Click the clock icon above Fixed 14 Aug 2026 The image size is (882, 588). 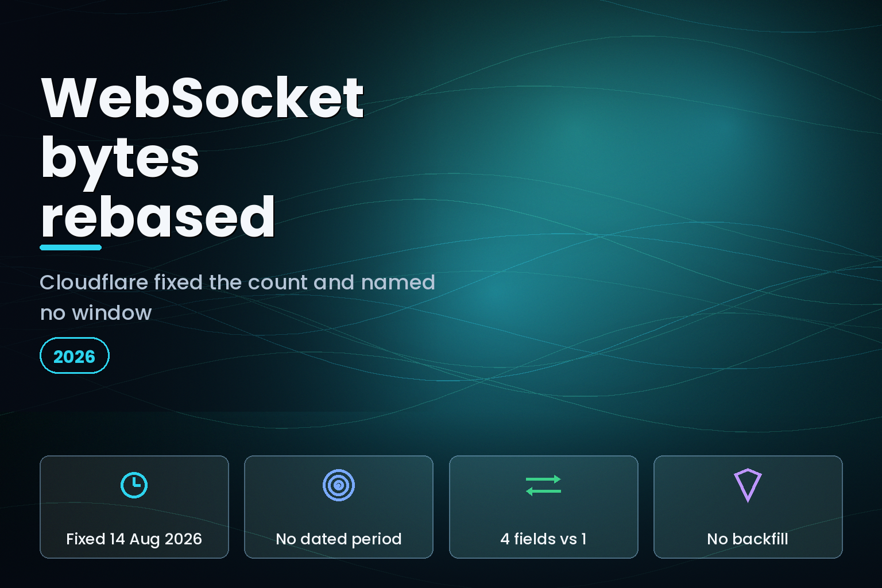coord(134,485)
